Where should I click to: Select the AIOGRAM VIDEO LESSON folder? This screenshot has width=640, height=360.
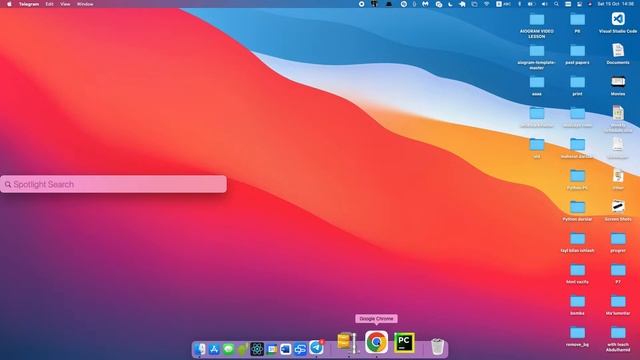(537, 25)
